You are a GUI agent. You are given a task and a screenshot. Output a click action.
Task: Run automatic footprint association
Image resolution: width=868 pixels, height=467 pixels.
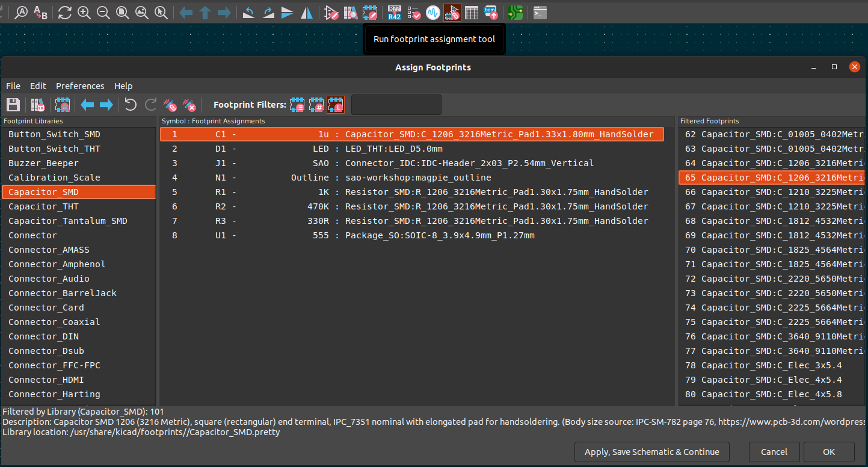[x=170, y=105]
